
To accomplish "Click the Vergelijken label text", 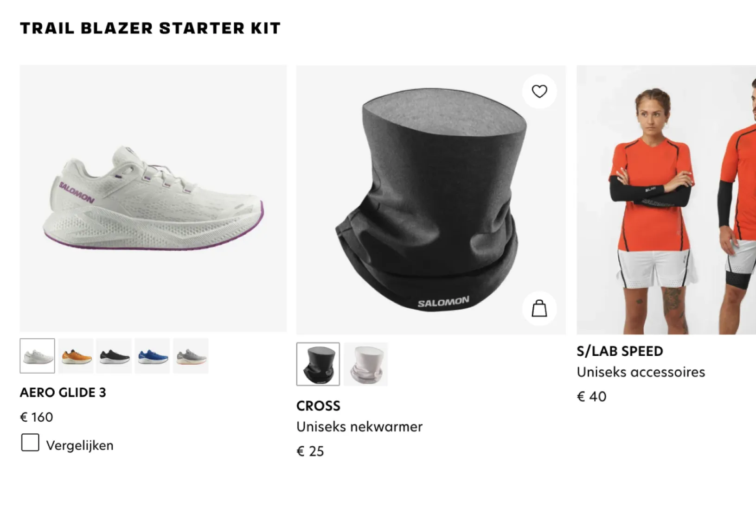I will [80, 445].
